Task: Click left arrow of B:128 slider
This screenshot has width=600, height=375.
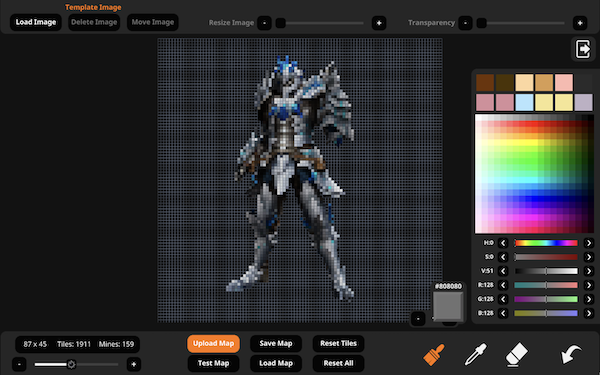Action: (503, 313)
